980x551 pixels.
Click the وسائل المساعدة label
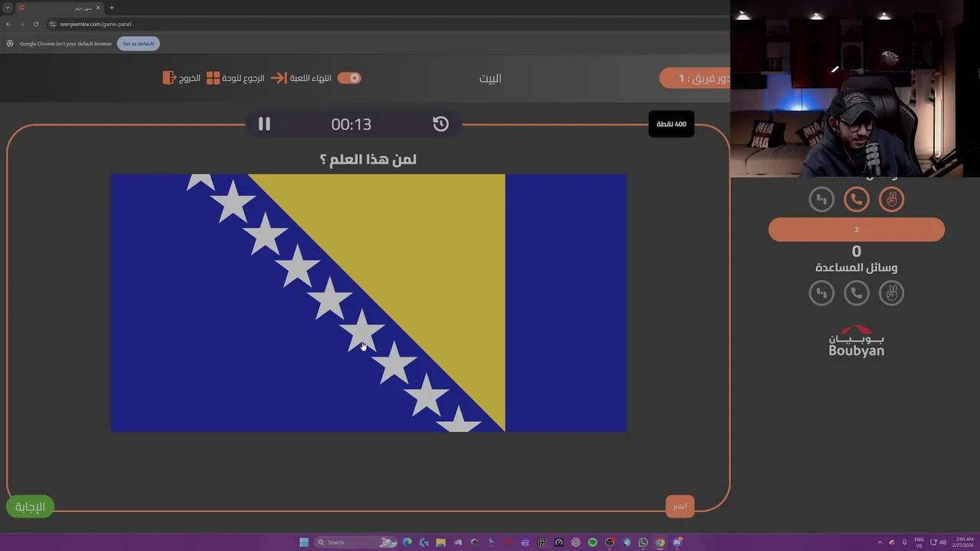pyautogui.click(x=857, y=268)
